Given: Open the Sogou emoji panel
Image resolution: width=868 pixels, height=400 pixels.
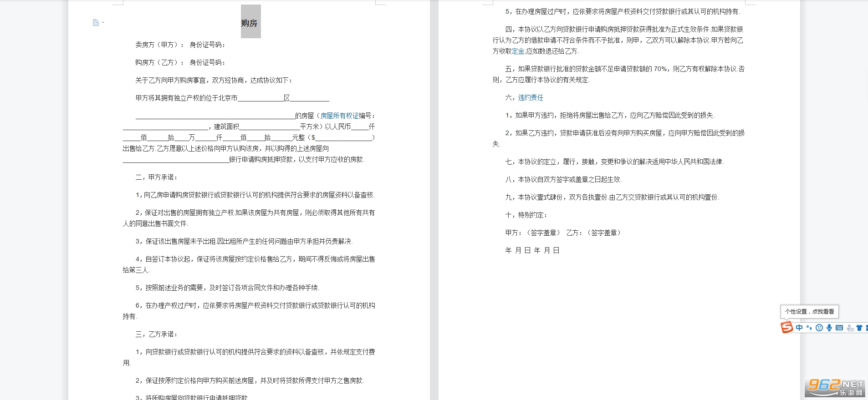Looking at the screenshot, I should (819, 328).
